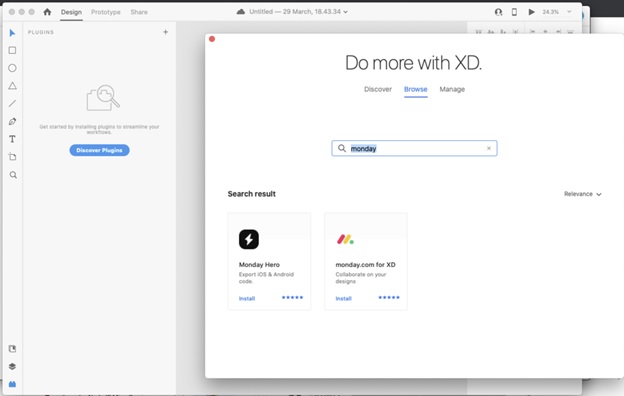Click the plus icon in Plugins panel
The image size is (624, 396).
click(166, 32)
